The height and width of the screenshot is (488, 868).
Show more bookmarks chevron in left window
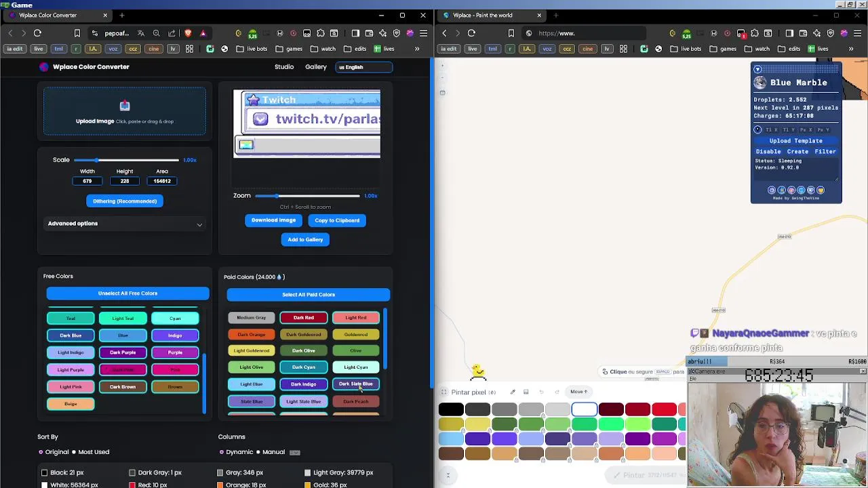point(417,49)
